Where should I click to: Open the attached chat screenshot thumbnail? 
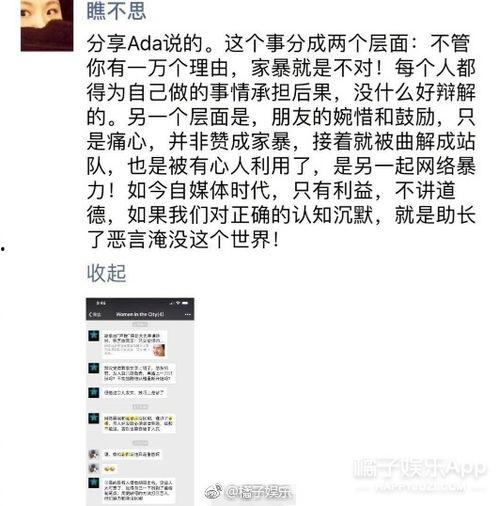pos(140,402)
